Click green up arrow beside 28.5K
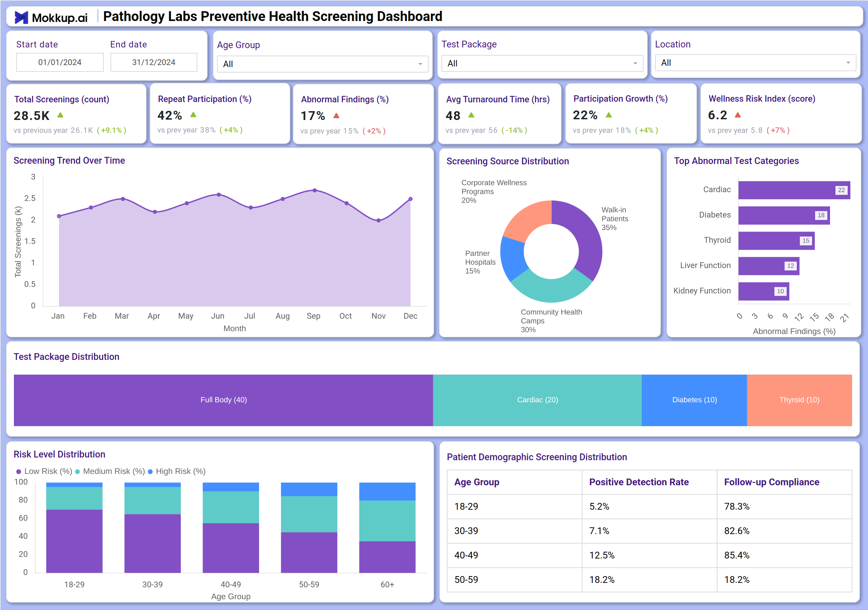868x610 pixels. 60,115
